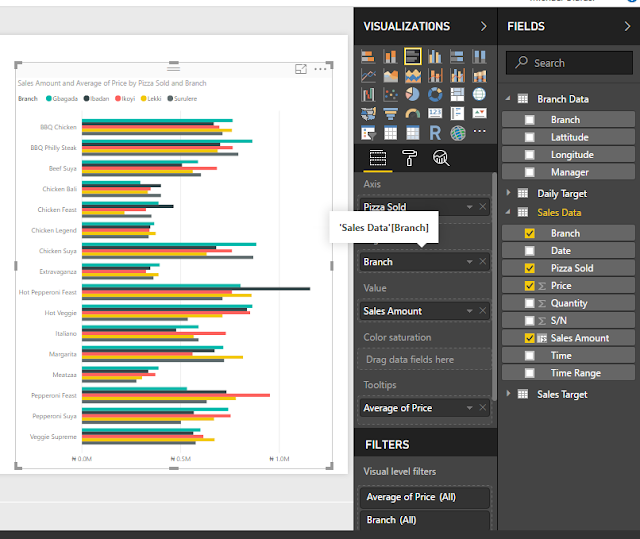Check the Manager field checkbox
The width and height of the screenshot is (640, 539).
[529, 172]
